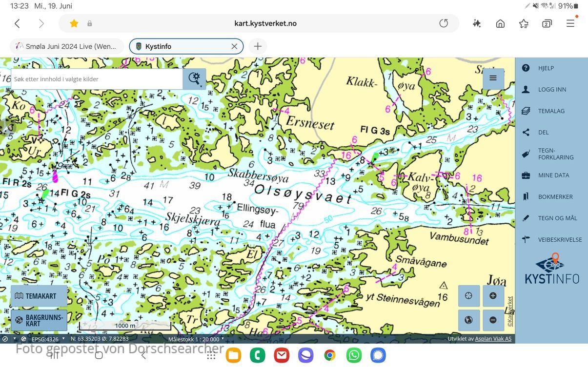Image resolution: width=588 pixels, height=367 pixels.
Task: Zoom in with the plus map button
Action: coord(493,296)
